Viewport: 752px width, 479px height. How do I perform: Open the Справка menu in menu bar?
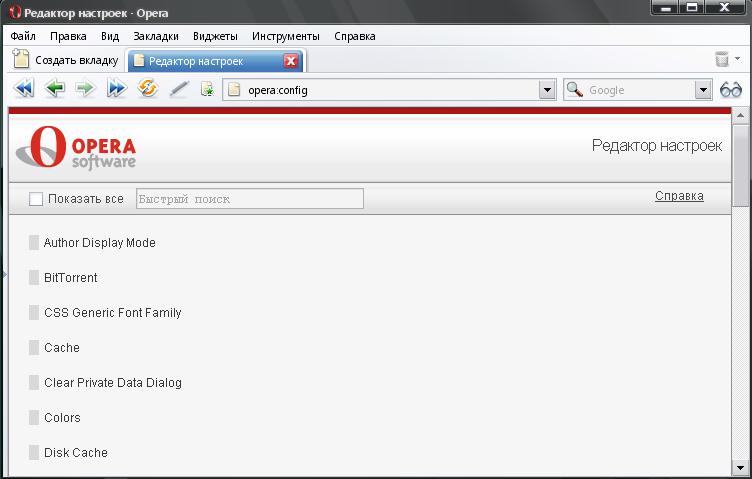pyautogui.click(x=355, y=36)
